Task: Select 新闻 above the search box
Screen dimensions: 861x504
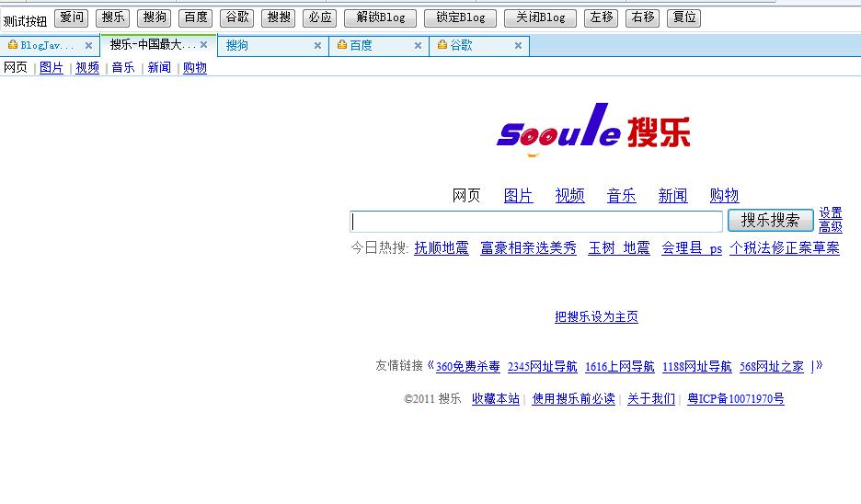Action: [672, 196]
